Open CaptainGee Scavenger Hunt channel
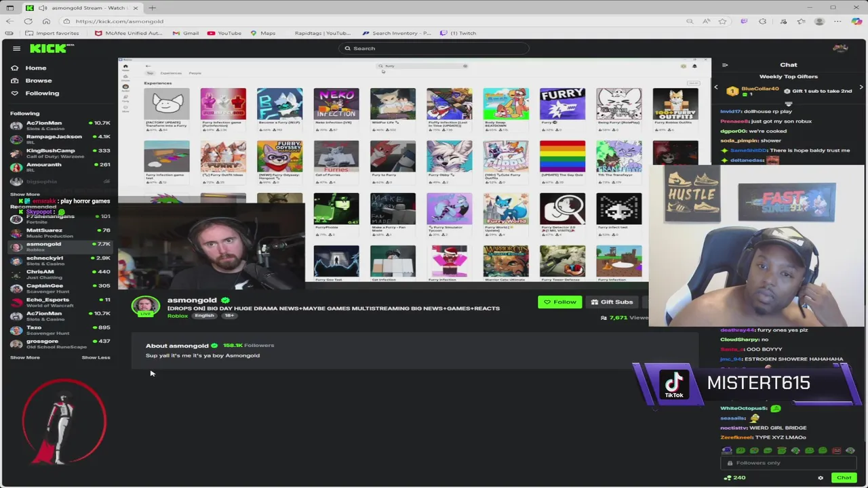 click(60, 288)
